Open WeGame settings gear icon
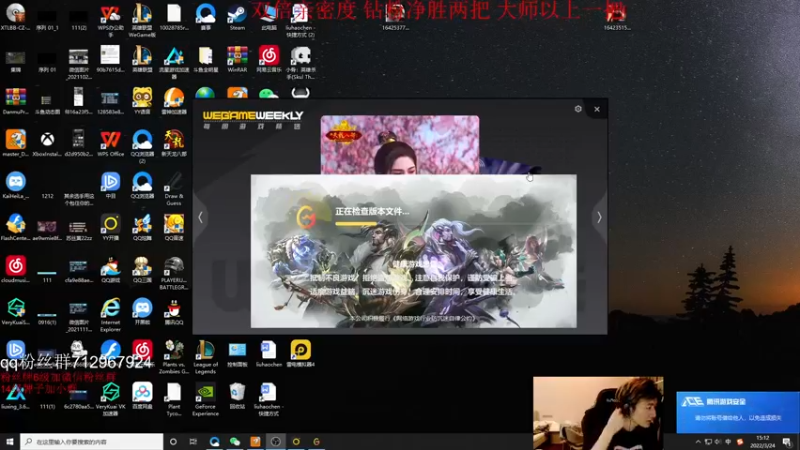Viewport: 800px width, 450px height. [578, 109]
